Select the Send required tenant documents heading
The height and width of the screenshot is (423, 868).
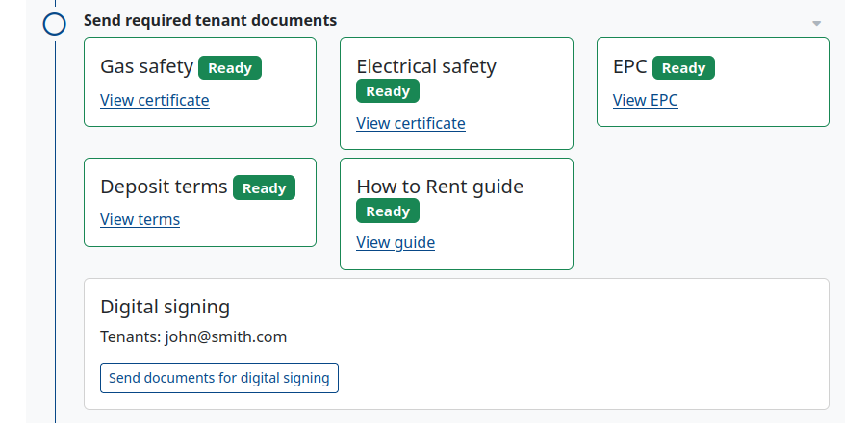point(211,20)
